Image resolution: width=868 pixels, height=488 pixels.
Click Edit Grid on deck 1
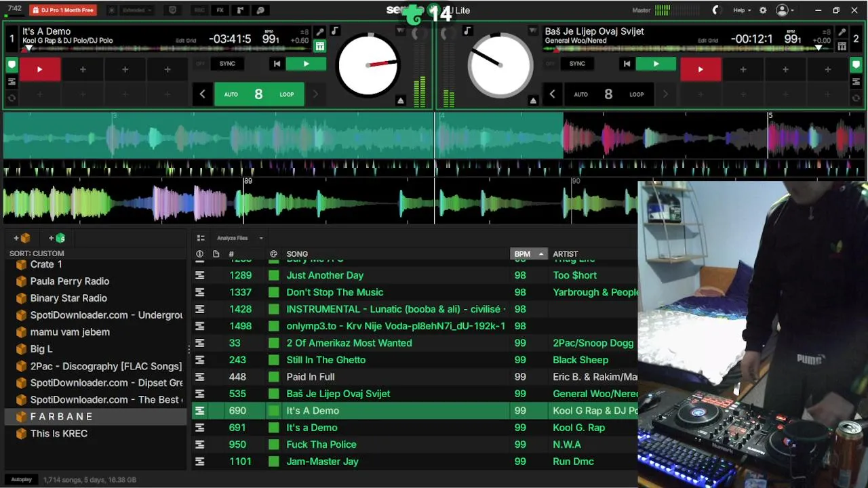186,41
